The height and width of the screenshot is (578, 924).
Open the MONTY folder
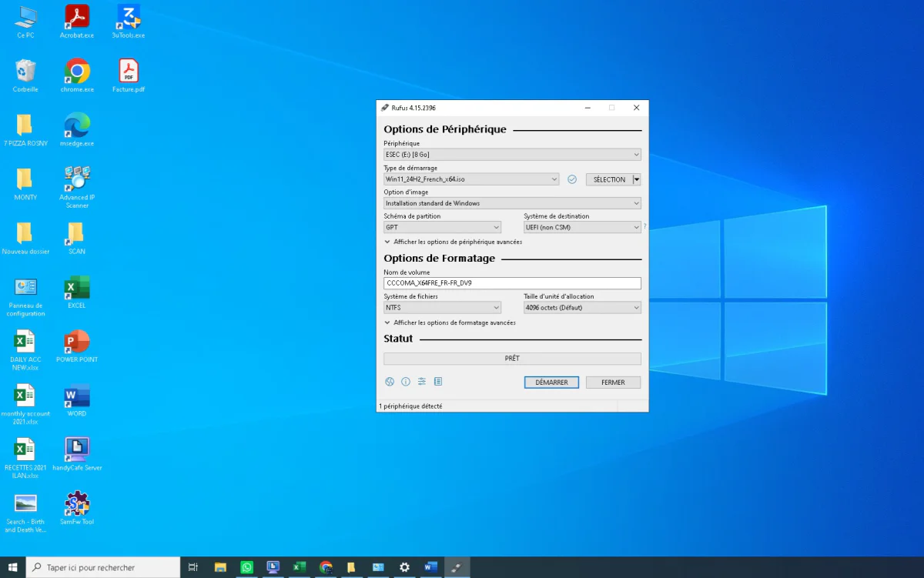point(25,183)
